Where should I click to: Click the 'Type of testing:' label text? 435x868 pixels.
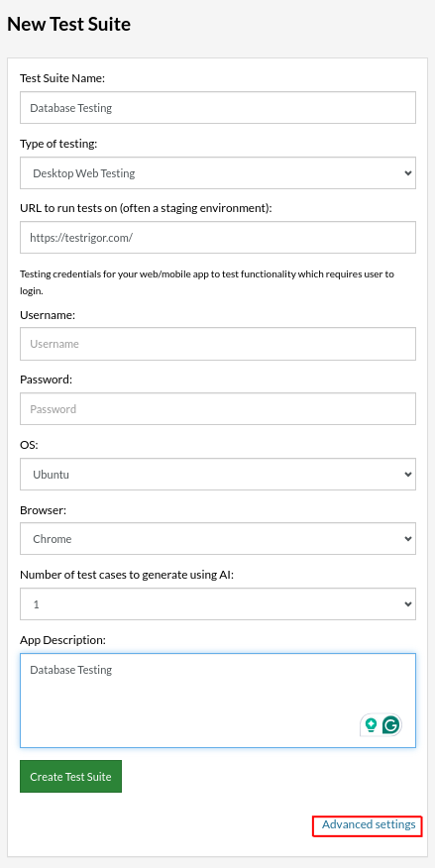(58, 144)
